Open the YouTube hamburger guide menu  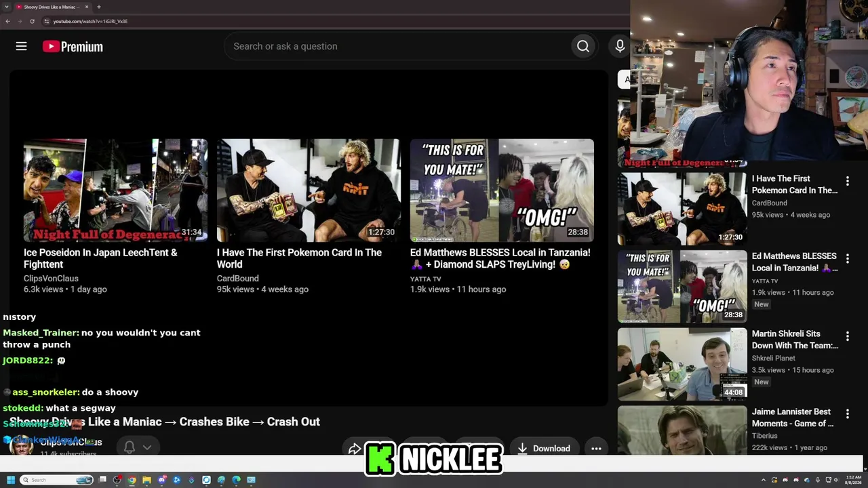pos(21,46)
